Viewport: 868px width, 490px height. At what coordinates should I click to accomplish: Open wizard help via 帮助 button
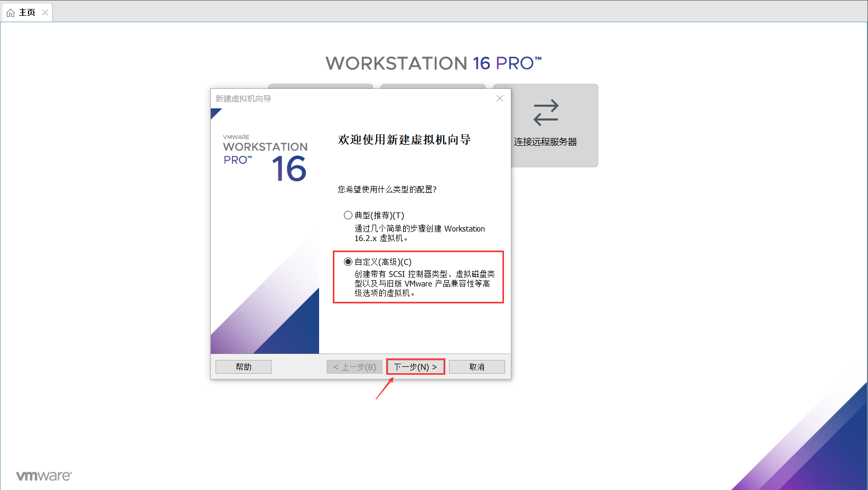click(x=243, y=366)
